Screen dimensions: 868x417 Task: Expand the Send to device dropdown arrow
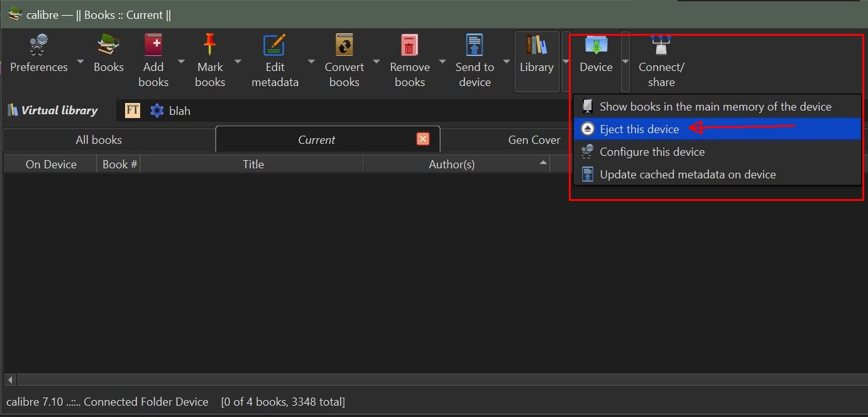(507, 62)
